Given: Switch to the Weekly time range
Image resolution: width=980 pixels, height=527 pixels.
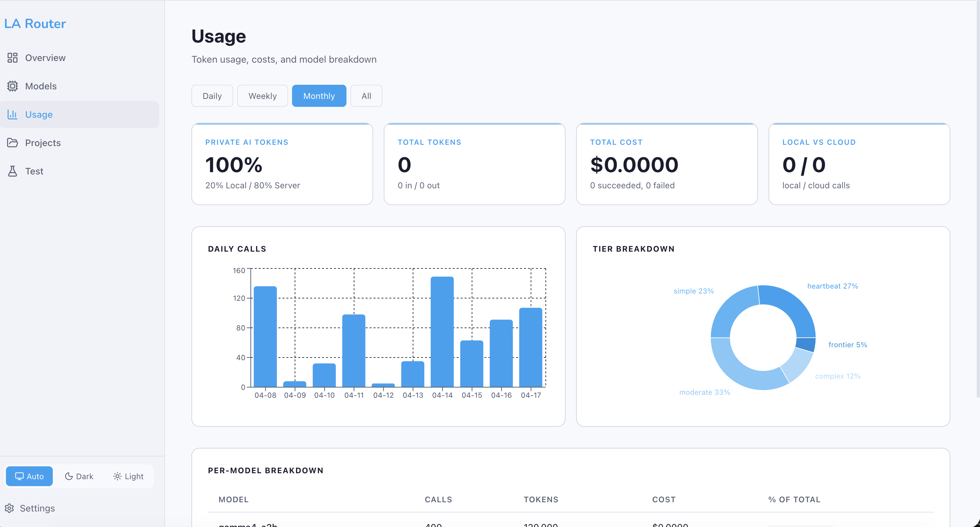Looking at the screenshot, I should [x=263, y=96].
